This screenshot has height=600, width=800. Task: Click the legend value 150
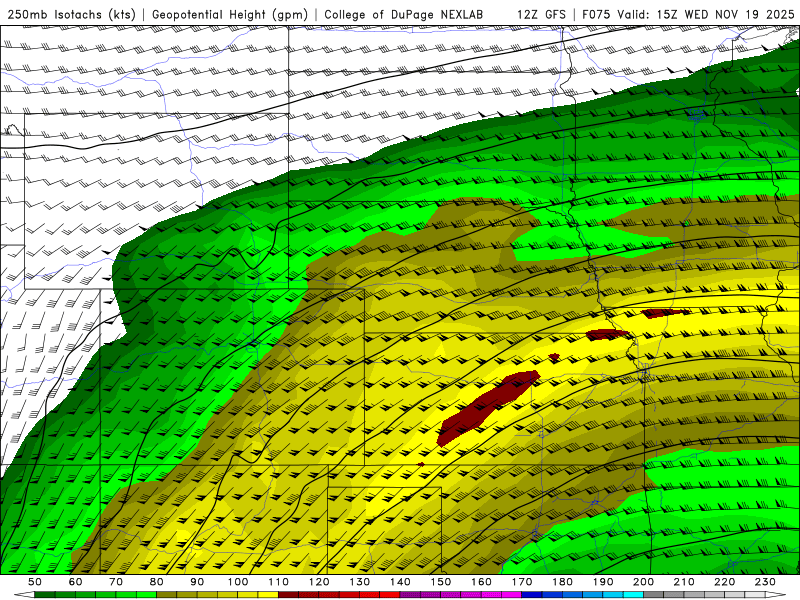[x=441, y=582]
